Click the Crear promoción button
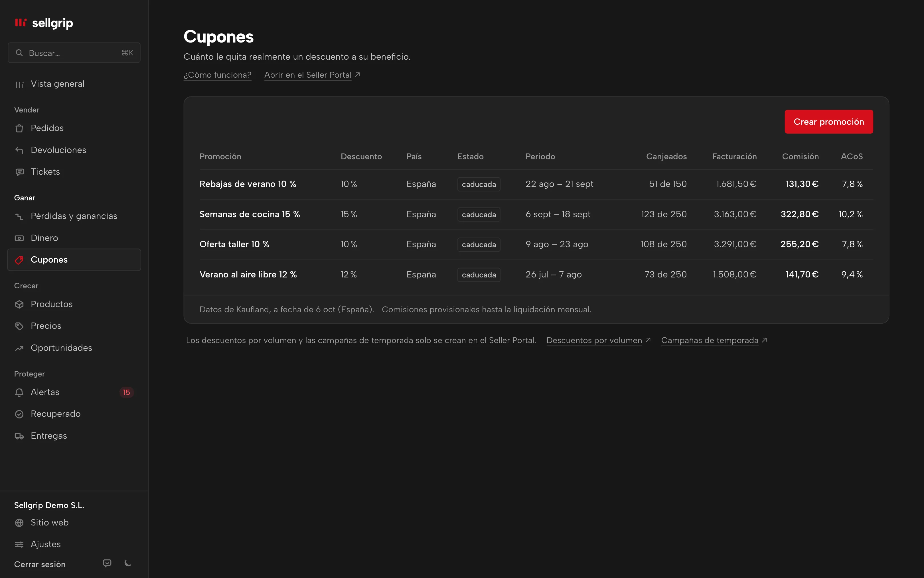 [828, 122]
